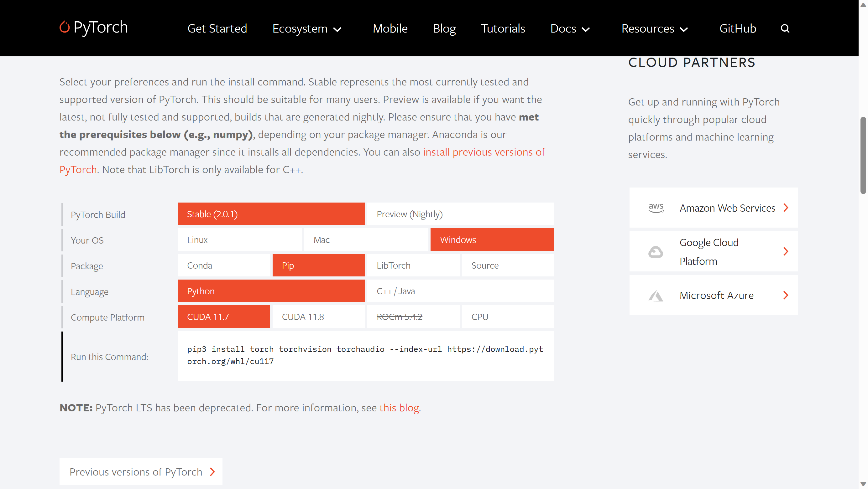Choose CPU compute platform
The height and width of the screenshot is (489, 868).
pyautogui.click(x=508, y=317)
